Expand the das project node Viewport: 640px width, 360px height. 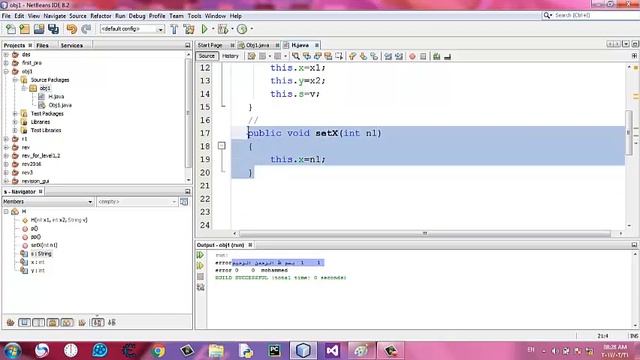click(x=6, y=54)
